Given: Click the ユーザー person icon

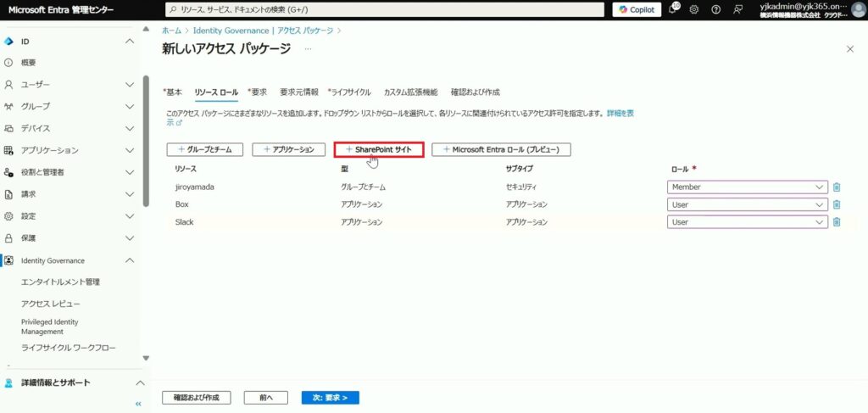Looking at the screenshot, I should tap(8, 85).
